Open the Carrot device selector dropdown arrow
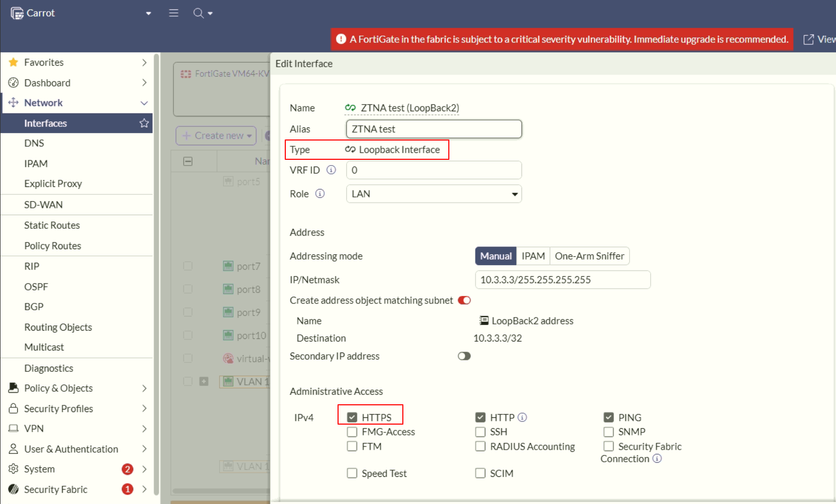Screen dimensions: 836x504 point(148,14)
